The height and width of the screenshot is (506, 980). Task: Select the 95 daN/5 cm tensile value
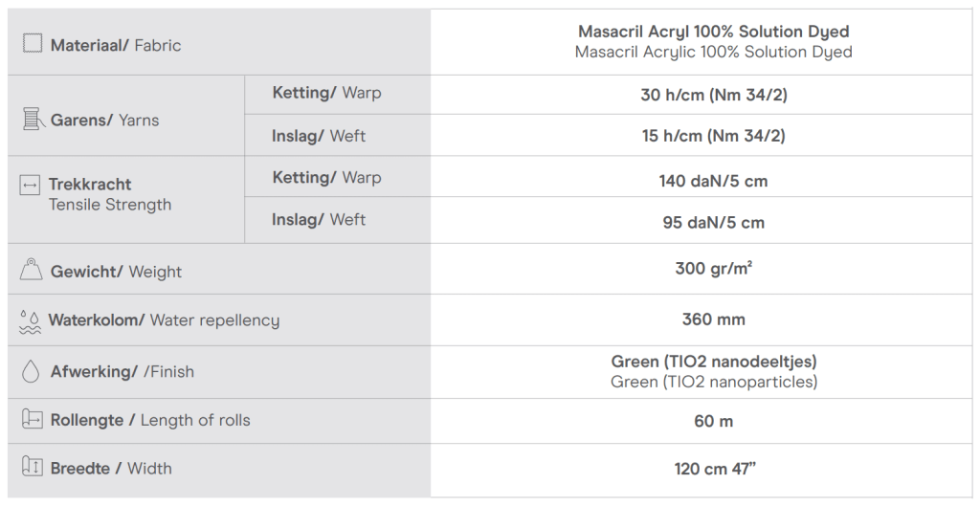click(713, 223)
